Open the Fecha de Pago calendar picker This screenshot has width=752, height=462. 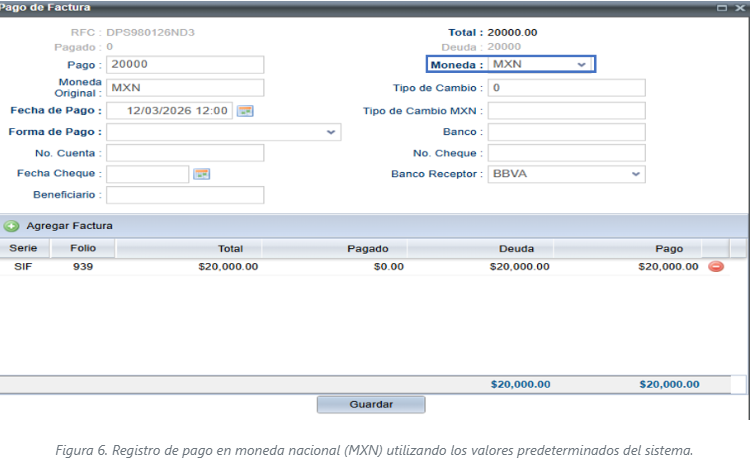(245, 110)
